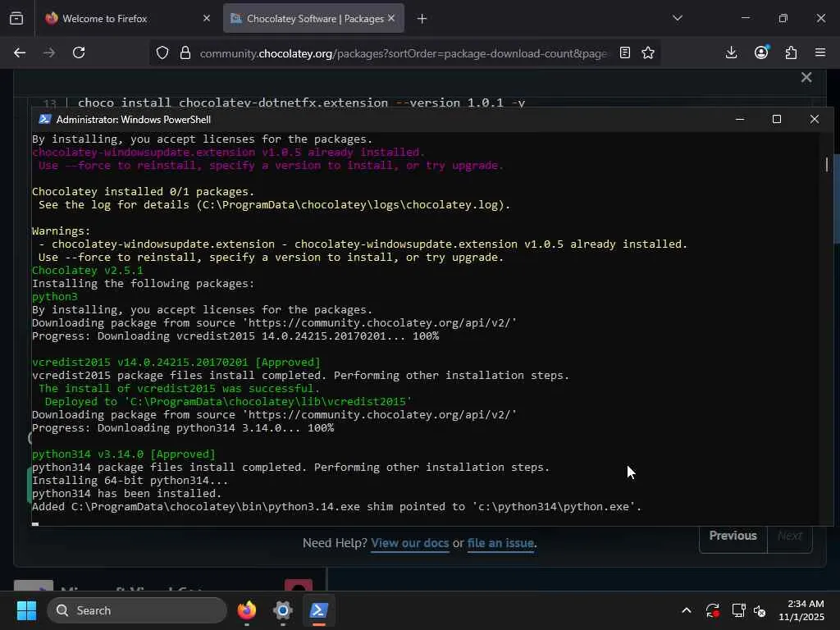Click the 'Progress: Downloading python314 3.14.0... 100%' line
Image resolution: width=840 pixels, height=630 pixels.
click(183, 428)
